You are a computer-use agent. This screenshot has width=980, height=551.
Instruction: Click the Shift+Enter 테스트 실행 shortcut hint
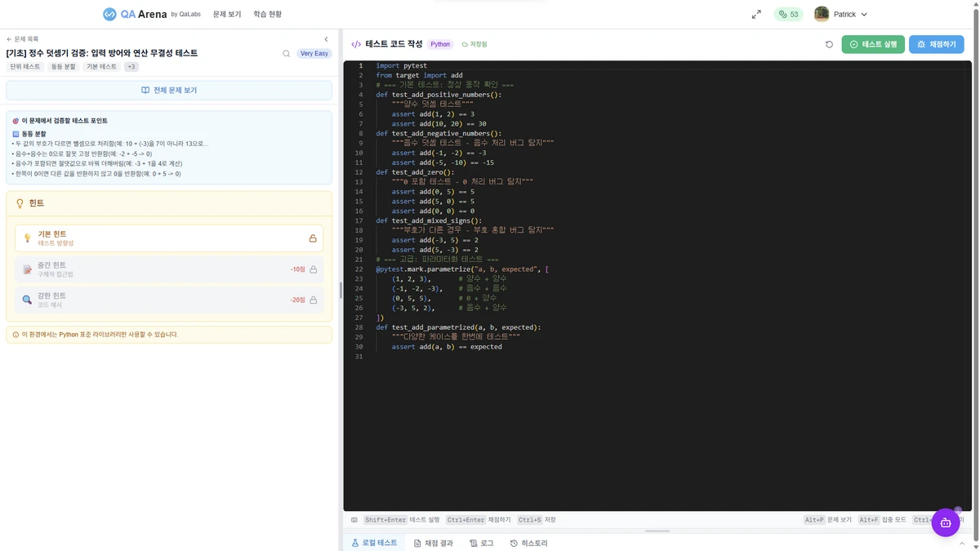coord(401,520)
